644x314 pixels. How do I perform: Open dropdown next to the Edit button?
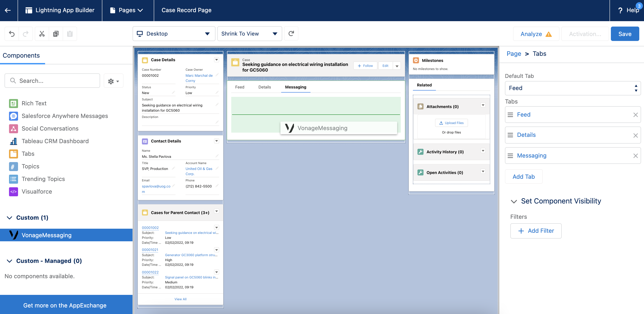397,66
